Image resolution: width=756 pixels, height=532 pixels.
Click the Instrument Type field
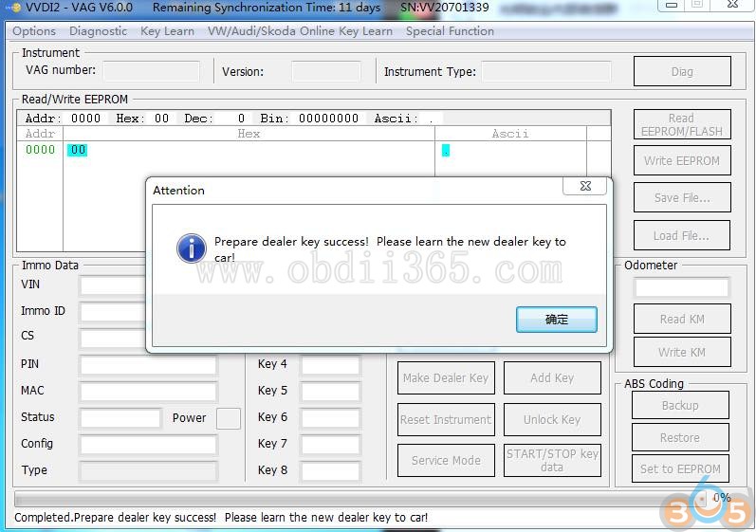pos(546,71)
